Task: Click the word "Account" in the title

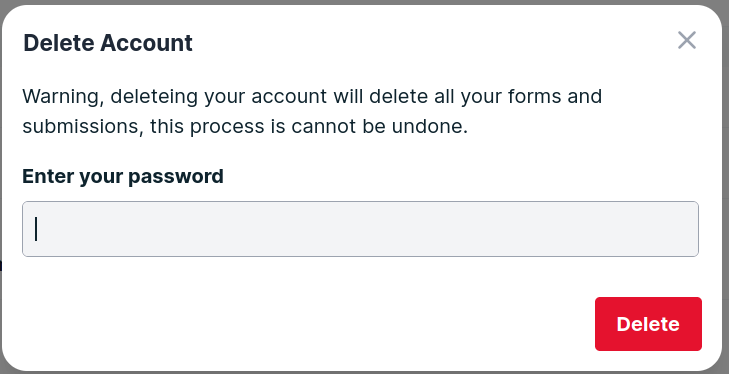Action: [x=146, y=43]
